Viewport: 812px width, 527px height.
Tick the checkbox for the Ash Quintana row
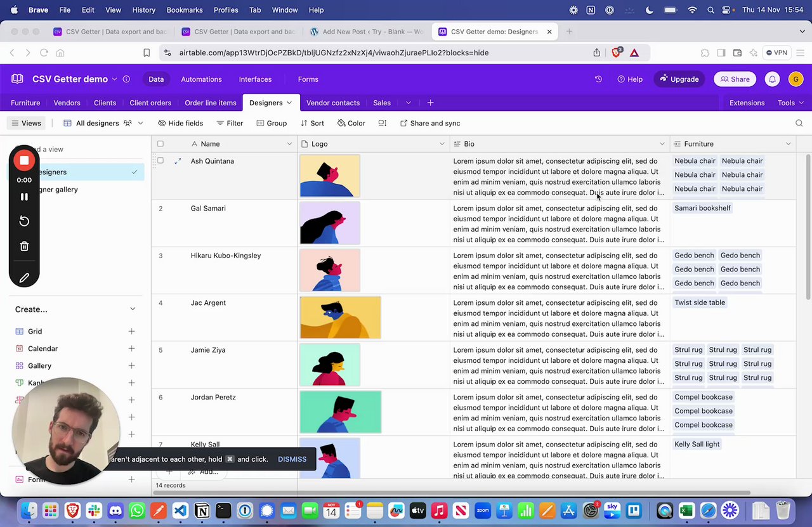coord(160,161)
